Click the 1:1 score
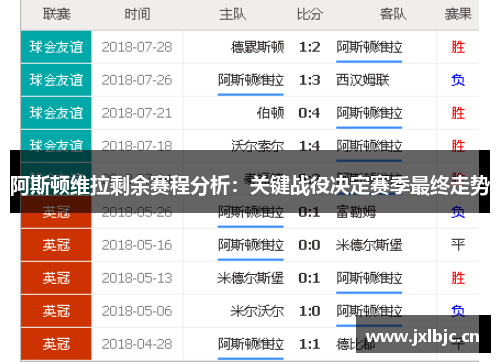The image size is (500, 362). pyautogui.click(x=309, y=344)
